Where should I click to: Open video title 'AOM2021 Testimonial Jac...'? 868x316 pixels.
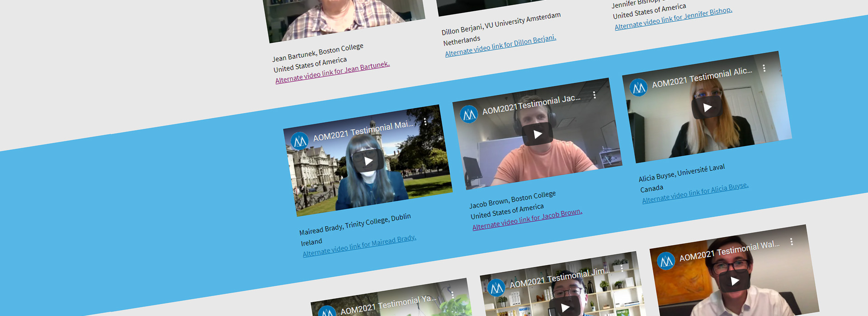pyautogui.click(x=532, y=104)
